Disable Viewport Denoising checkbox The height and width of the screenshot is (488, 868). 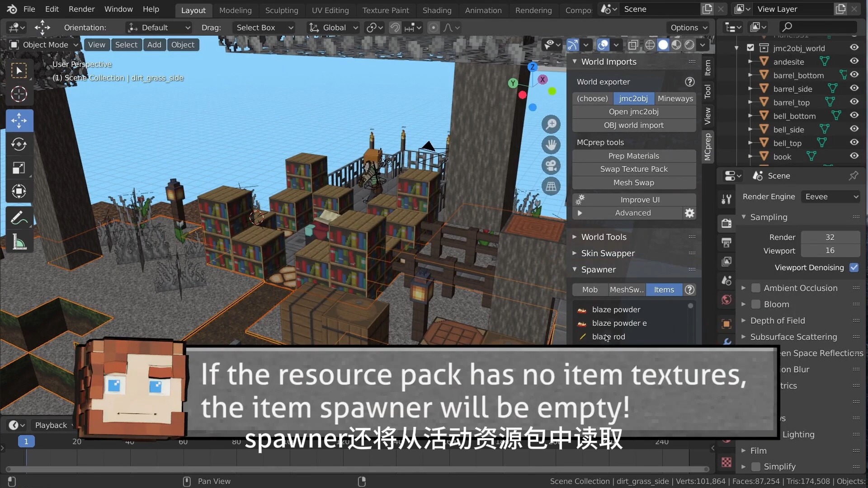[854, 267]
